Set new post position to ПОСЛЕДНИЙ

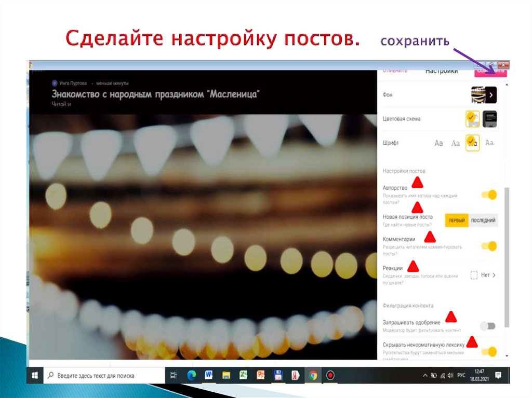483,221
